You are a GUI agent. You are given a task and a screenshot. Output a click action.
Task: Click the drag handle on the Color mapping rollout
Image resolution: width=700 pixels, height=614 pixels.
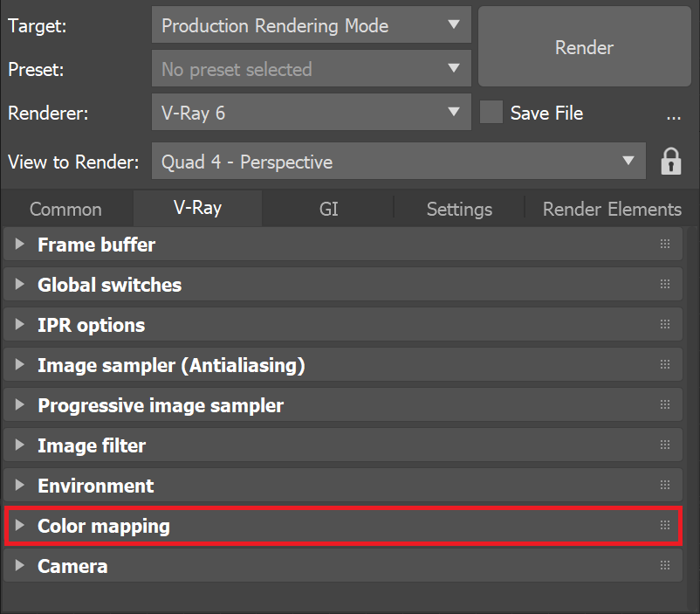(664, 526)
